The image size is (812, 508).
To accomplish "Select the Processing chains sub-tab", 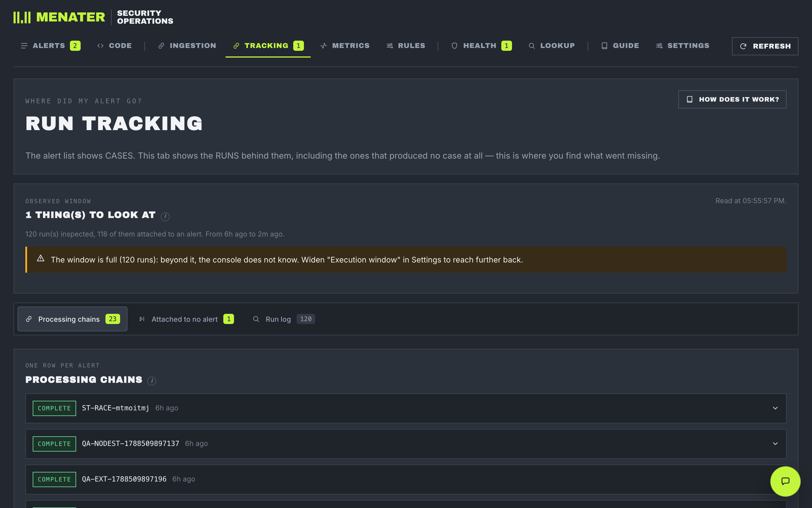I will pos(72,319).
